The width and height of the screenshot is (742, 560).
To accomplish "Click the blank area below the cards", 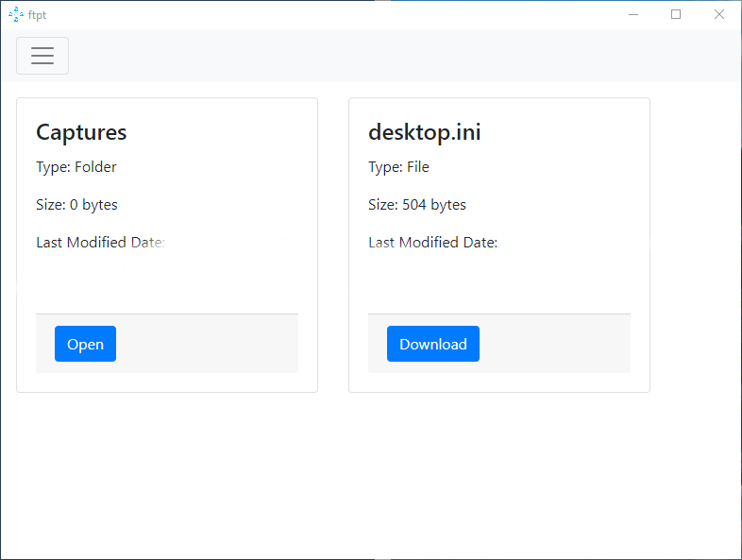I will 368,472.
